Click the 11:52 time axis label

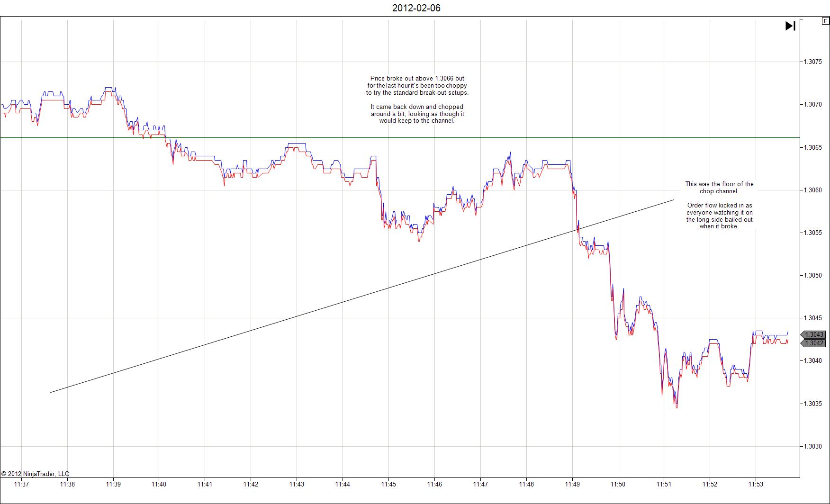pyautogui.click(x=710, y=484)
